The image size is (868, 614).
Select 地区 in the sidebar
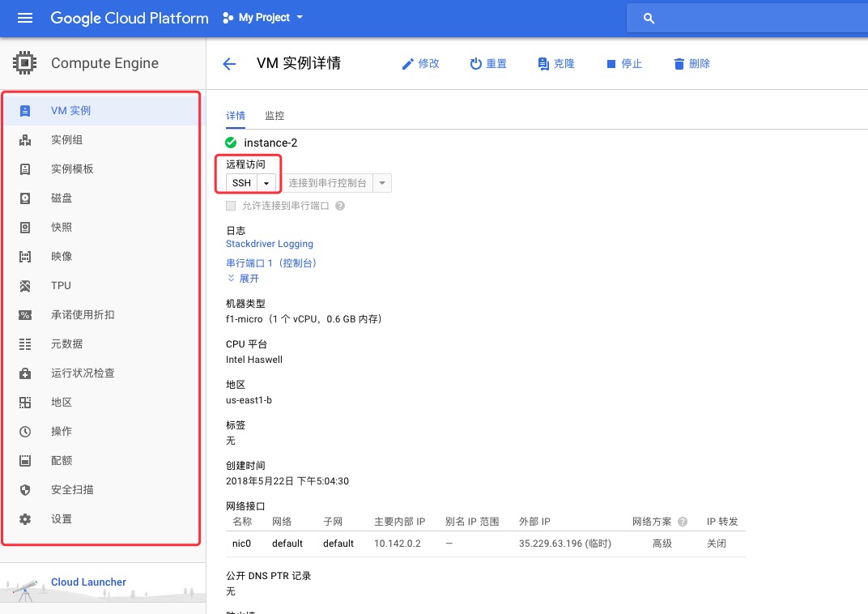pyautogui.click(x=102, y=403)
